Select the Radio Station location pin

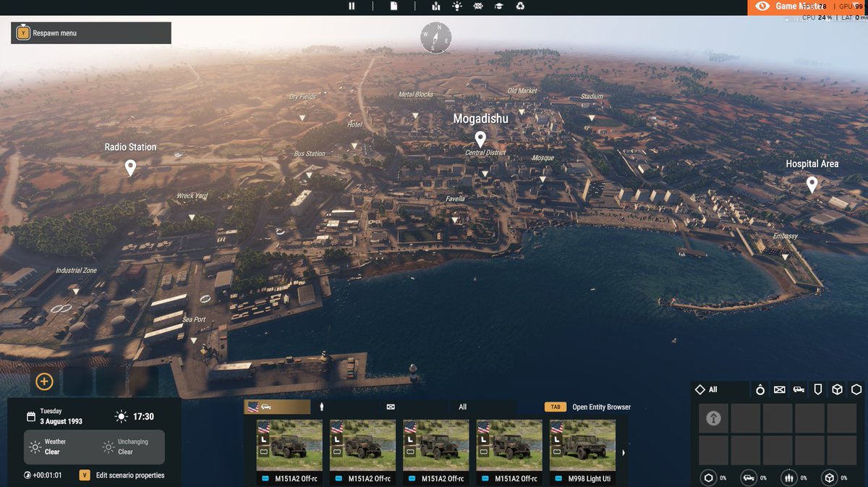(x=130, y=168)
